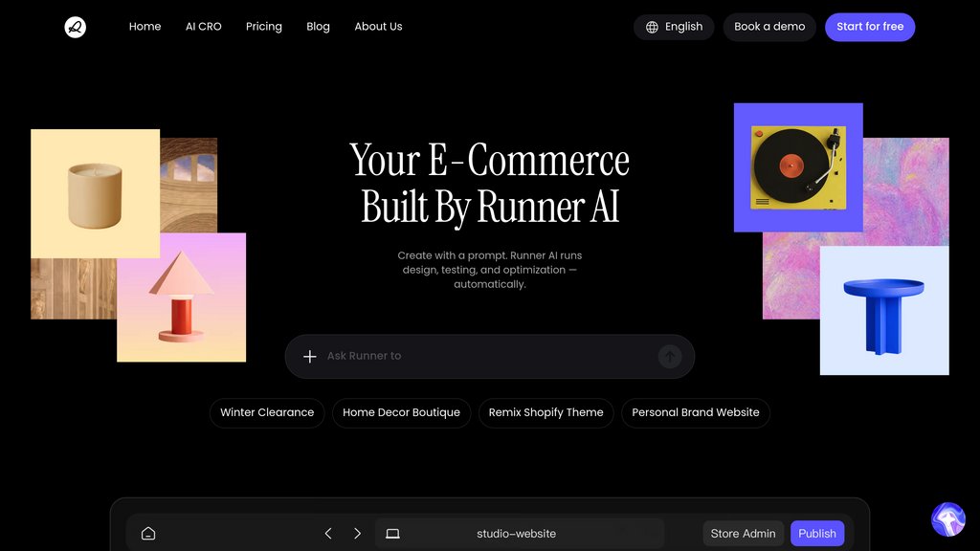
Task: Click the yellow turntable product image
Action: [x=798, y=167]
